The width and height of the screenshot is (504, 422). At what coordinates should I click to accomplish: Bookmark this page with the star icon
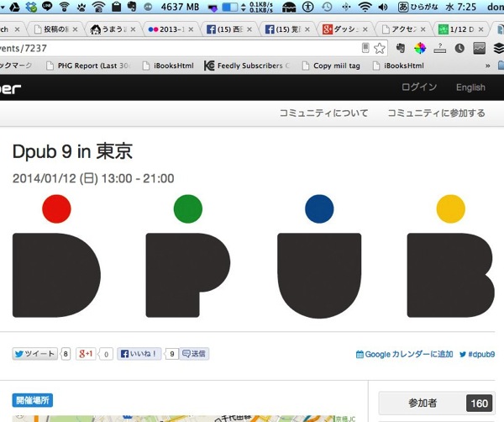(380, 48)
